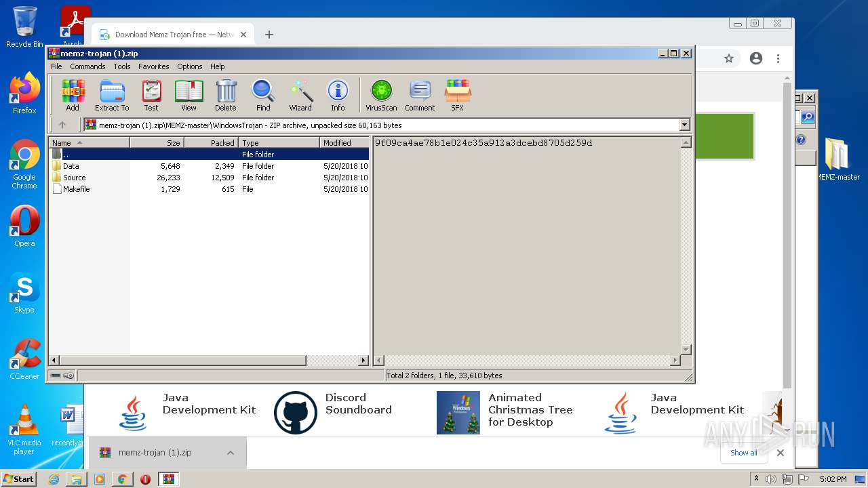Create an SFX archive
The image size is (868, 488).
point(458,95)
